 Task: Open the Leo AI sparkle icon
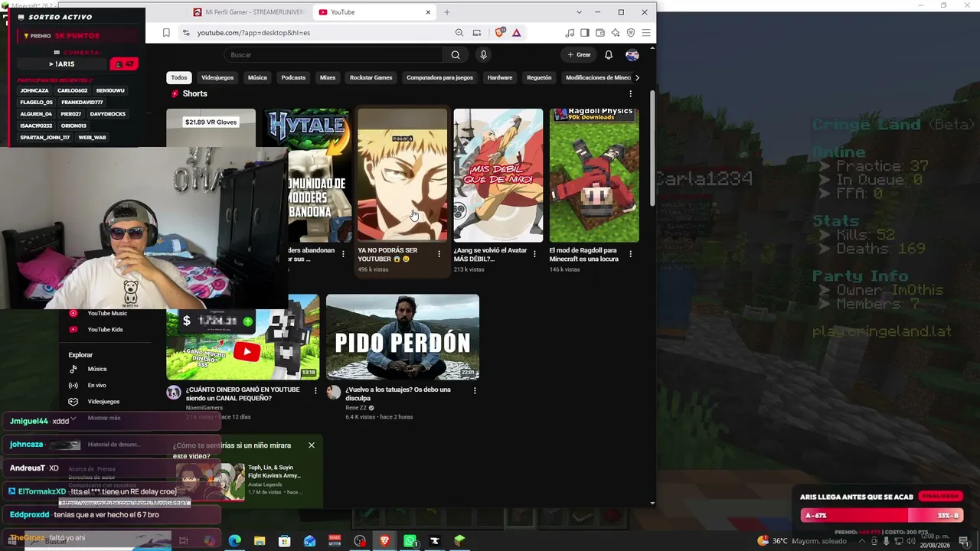coord(616,33)
